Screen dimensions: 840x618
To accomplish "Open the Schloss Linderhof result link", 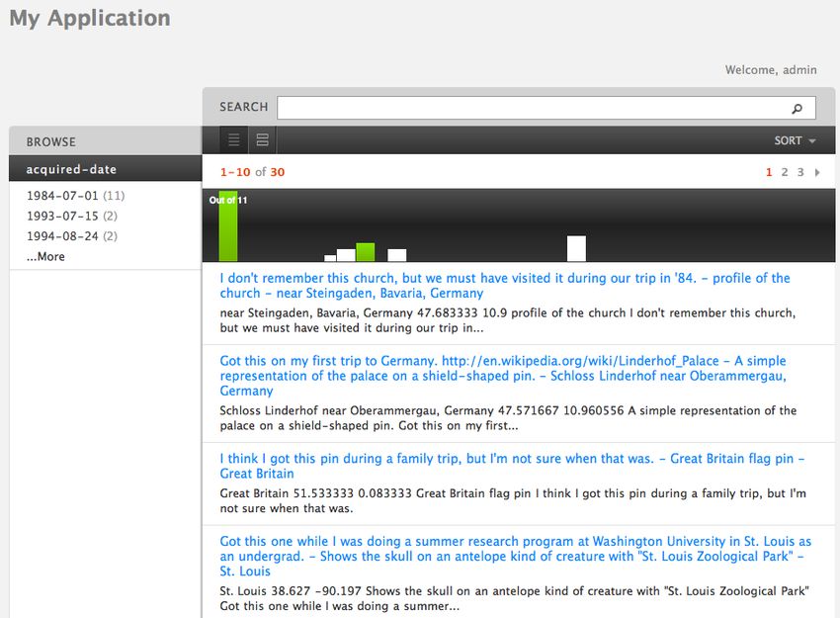I will [x=503, y=376].
